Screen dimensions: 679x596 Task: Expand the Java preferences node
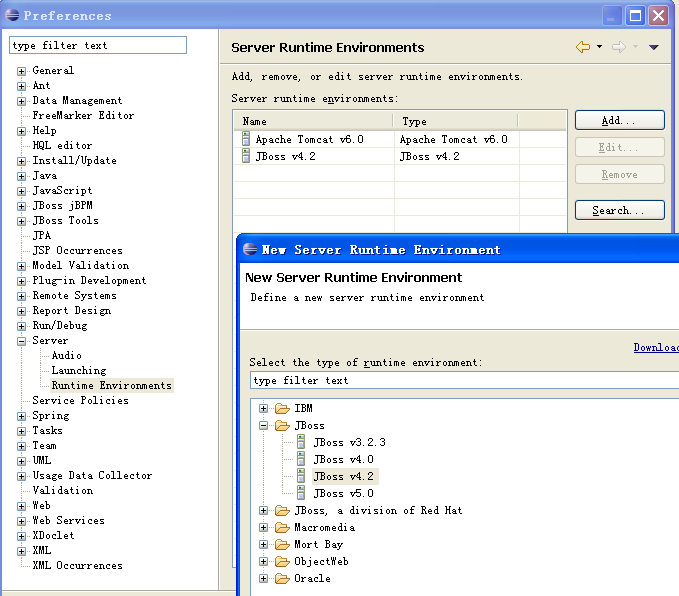(21, 176)
